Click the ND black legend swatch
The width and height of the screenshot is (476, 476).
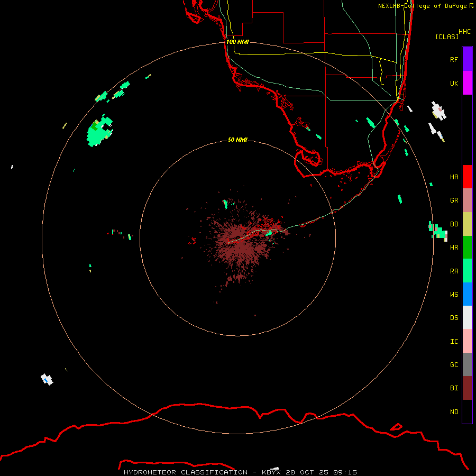[467, 411]
